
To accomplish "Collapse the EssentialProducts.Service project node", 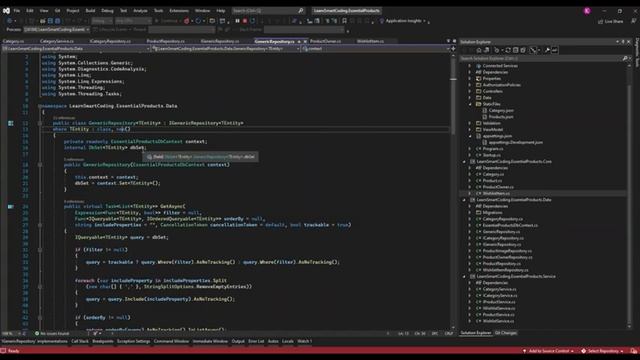I will [x=464, y=276].
